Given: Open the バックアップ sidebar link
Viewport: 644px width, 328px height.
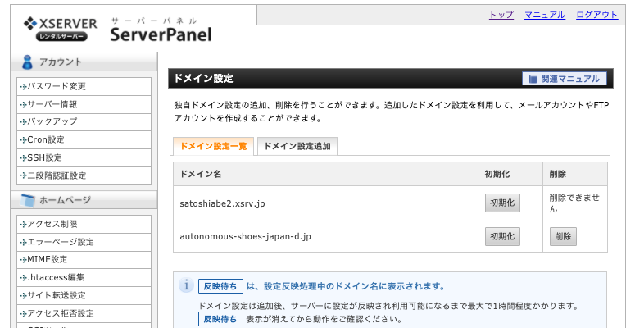Looking at the screenshot, I should (52, 121).
